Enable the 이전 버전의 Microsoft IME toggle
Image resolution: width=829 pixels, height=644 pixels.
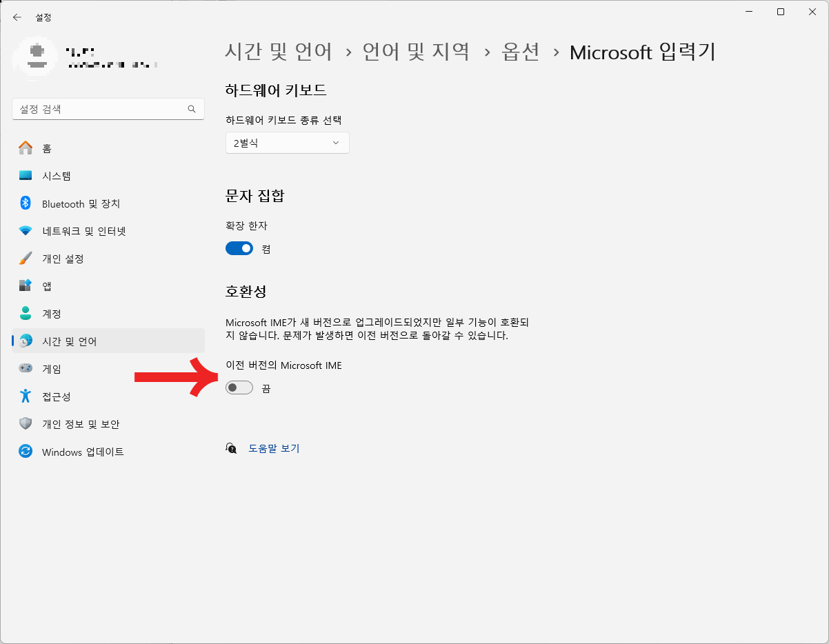pyautogui.click(x=239, y=388)
